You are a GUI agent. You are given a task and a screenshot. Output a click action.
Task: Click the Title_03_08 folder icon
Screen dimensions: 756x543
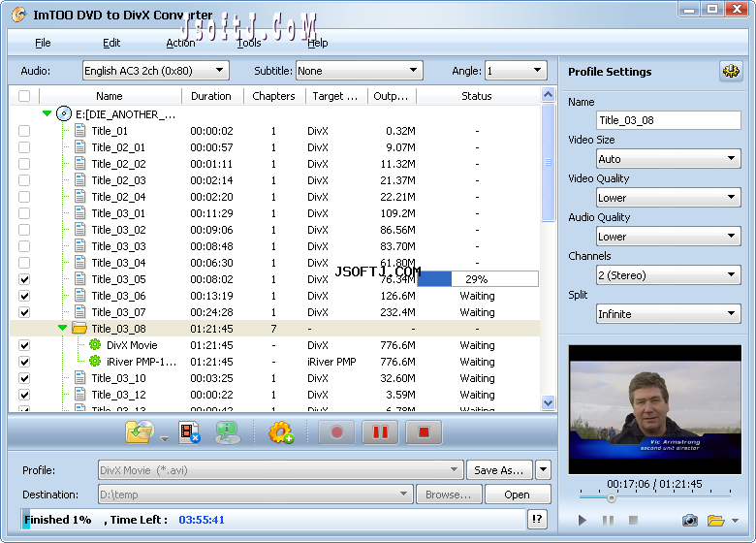[79, 328]
